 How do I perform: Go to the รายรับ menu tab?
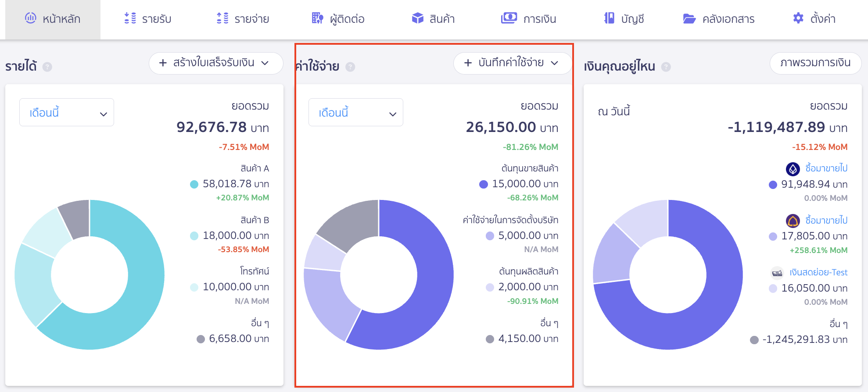click(148, 19)
